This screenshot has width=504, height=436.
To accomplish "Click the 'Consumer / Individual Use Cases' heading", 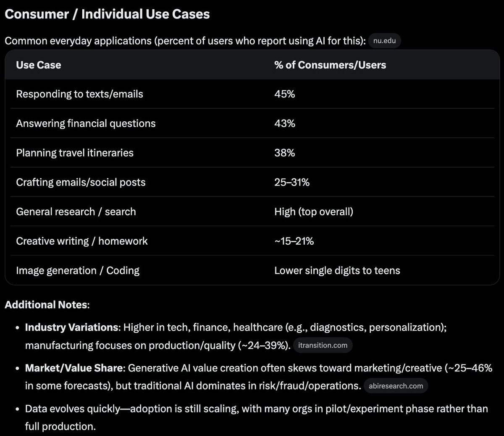I will tap(107, 14).
